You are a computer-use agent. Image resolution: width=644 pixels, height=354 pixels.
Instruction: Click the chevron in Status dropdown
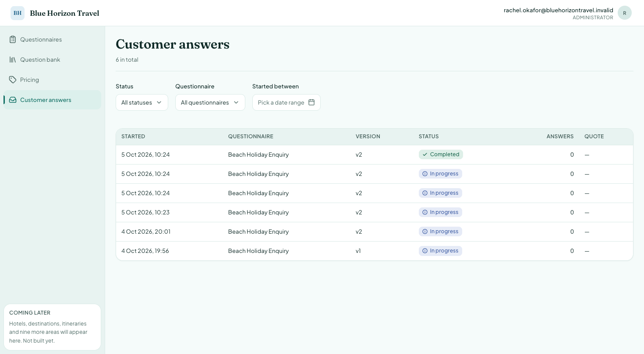159,102
